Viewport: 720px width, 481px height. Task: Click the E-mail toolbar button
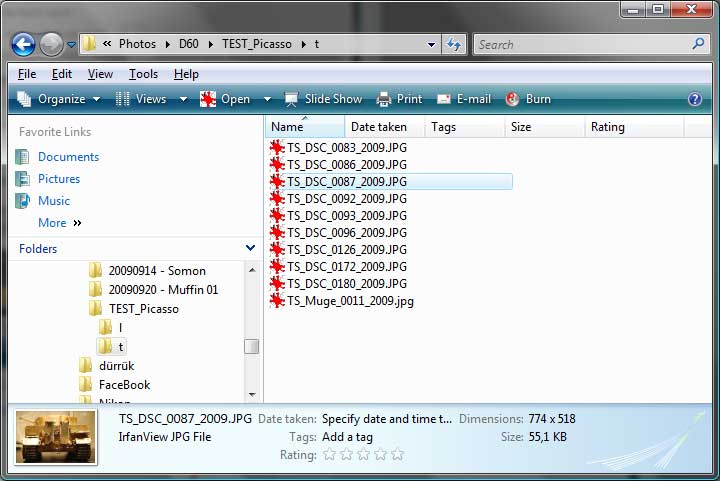(x=464, y=99)
